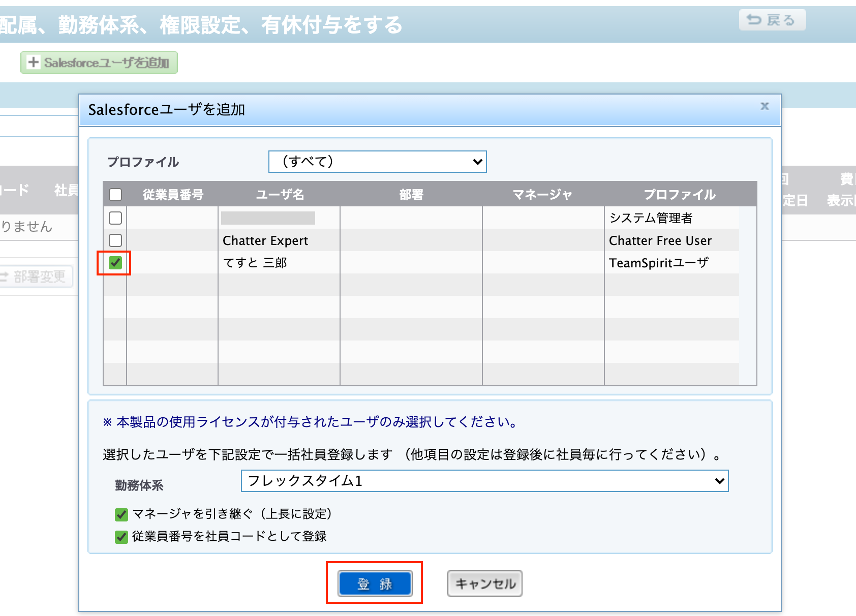Click the 部署変更 swap icon button
856x616 pixels.
click(36, 276)
